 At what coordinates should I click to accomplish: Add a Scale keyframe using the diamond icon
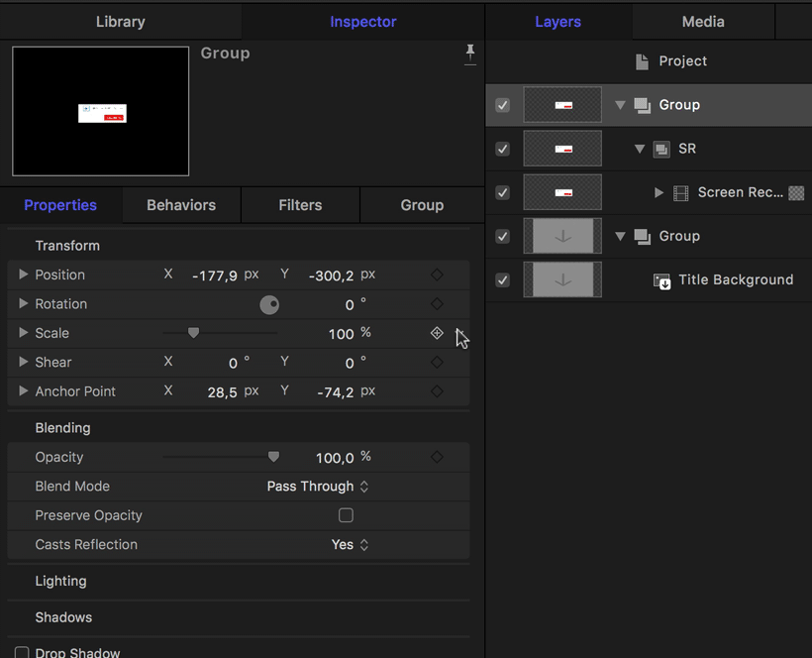coord(437,333)
